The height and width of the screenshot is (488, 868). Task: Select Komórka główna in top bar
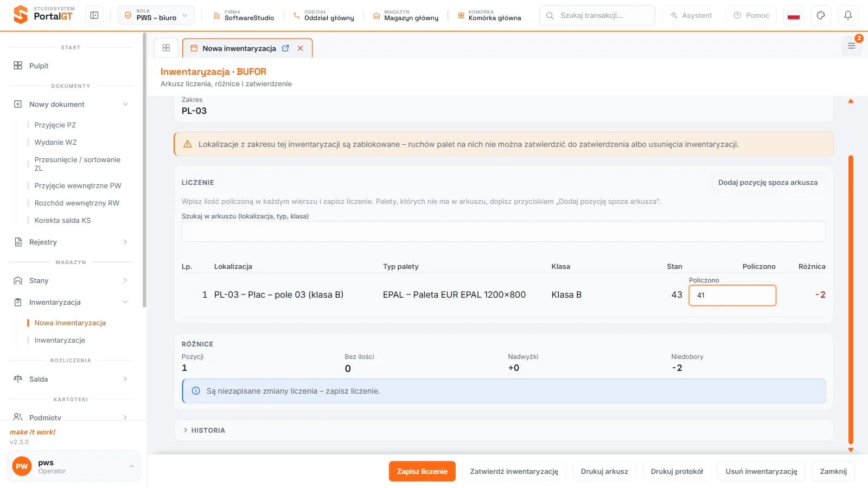[489, 15]
